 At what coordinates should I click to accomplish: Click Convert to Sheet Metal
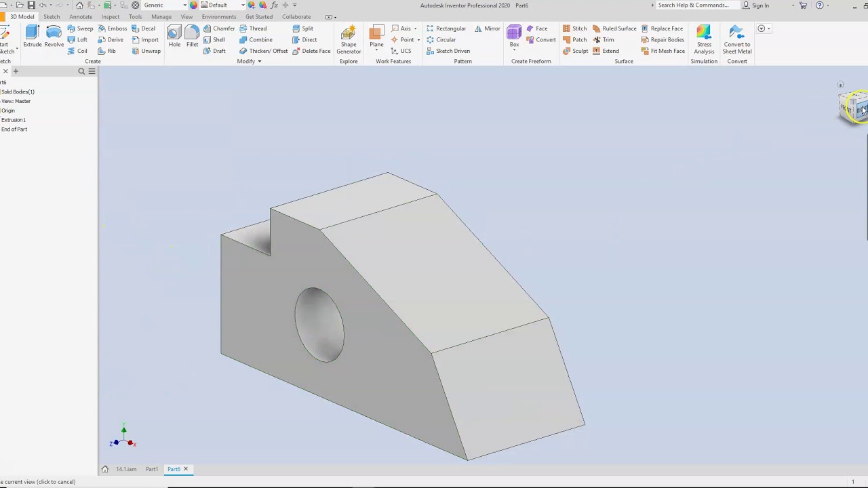click(736, 40)
